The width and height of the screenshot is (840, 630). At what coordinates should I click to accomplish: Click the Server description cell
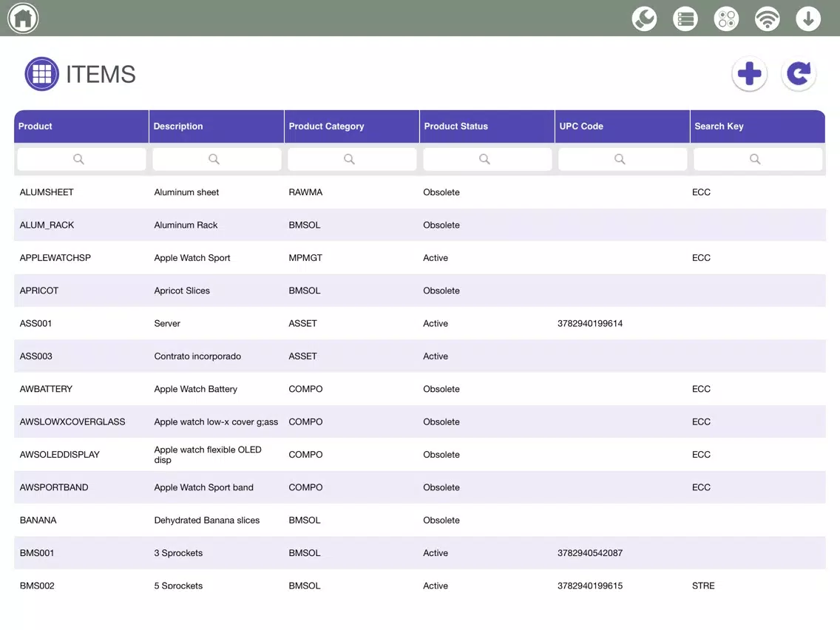[x=167, y=324]
